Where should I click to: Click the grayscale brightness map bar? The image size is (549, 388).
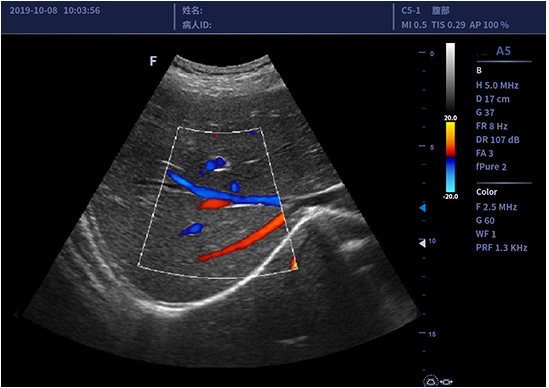[x=450, y=77]
